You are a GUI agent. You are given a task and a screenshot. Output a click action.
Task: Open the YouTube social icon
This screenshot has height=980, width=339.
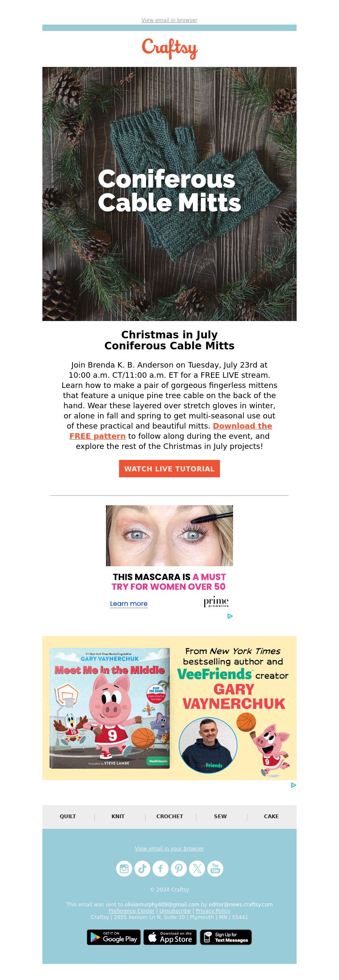[215, 869]
